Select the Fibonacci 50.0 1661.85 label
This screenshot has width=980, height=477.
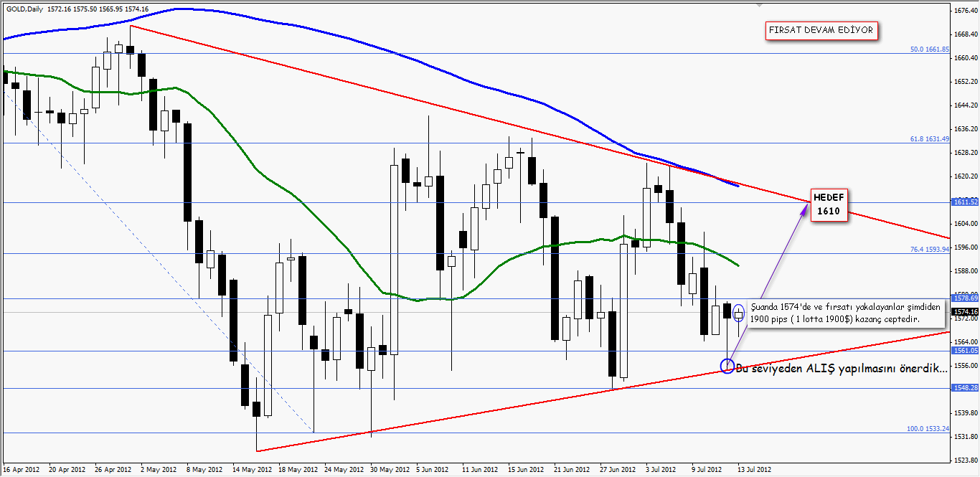(x=929, y=49)
